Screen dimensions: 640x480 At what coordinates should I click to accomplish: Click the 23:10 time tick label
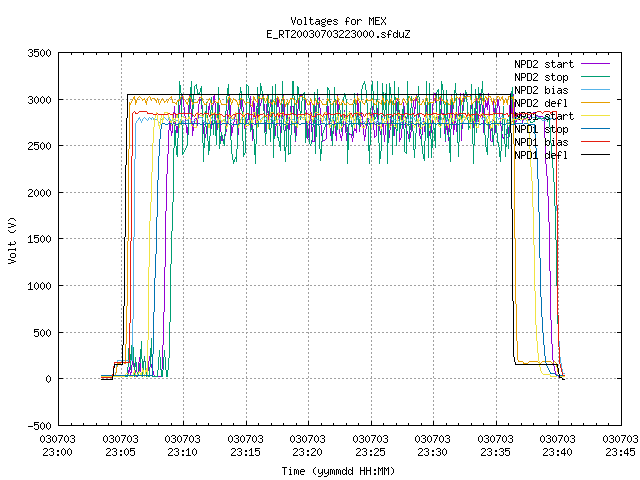[182, 452]
